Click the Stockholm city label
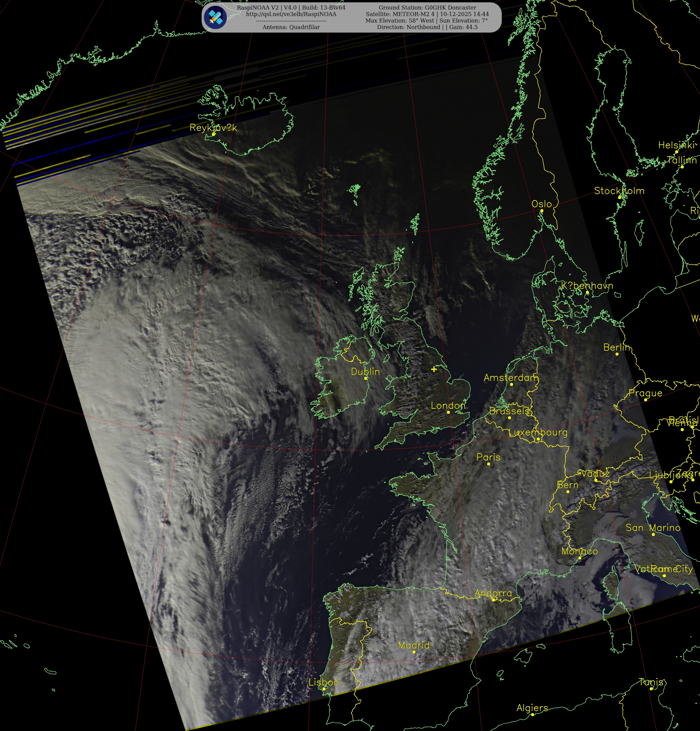This screenshot has height=731, width=700. pyautogui.click(x=619, y=191)
